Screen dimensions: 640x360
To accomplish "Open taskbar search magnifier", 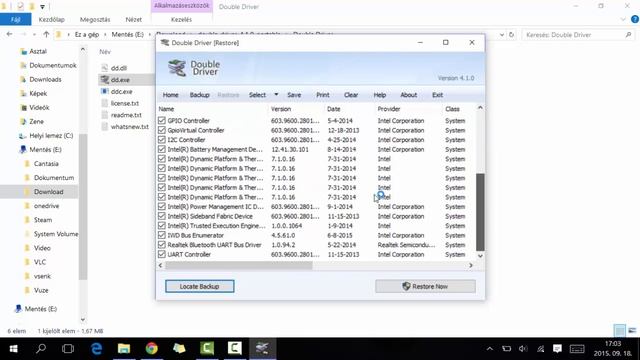I will 41,349.
